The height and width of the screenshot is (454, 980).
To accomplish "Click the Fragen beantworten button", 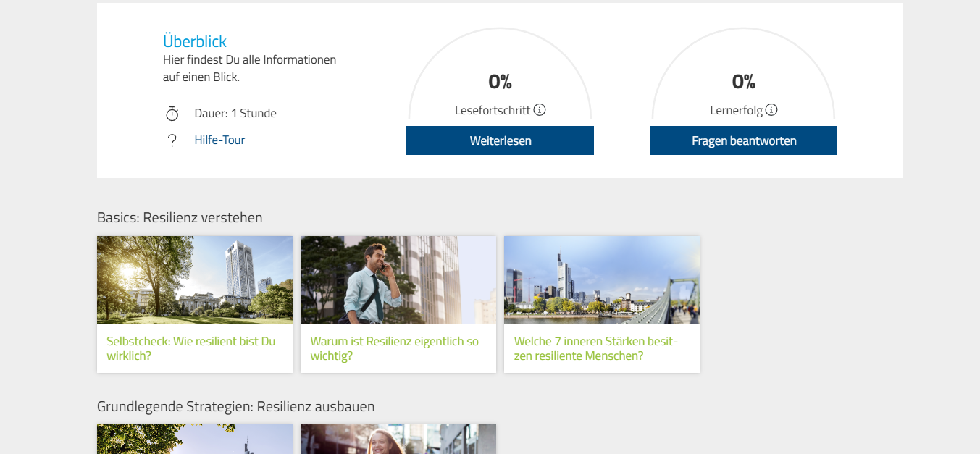I will (x=743, y=140).
